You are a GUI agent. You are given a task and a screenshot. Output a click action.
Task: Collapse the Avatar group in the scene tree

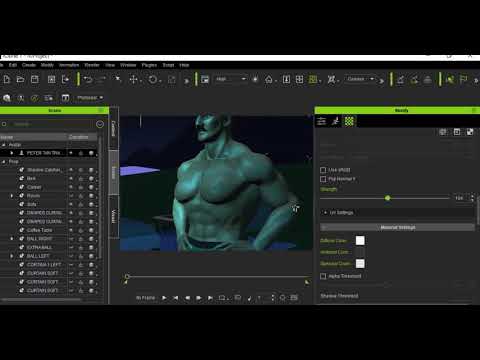tap(4, 145)
